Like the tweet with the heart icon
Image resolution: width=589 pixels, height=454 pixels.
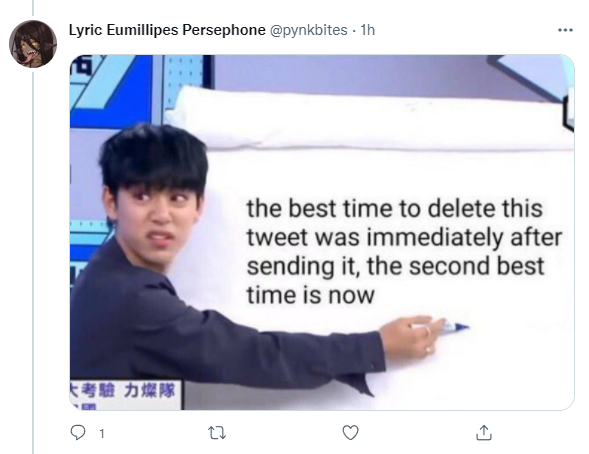coord(350,433)
